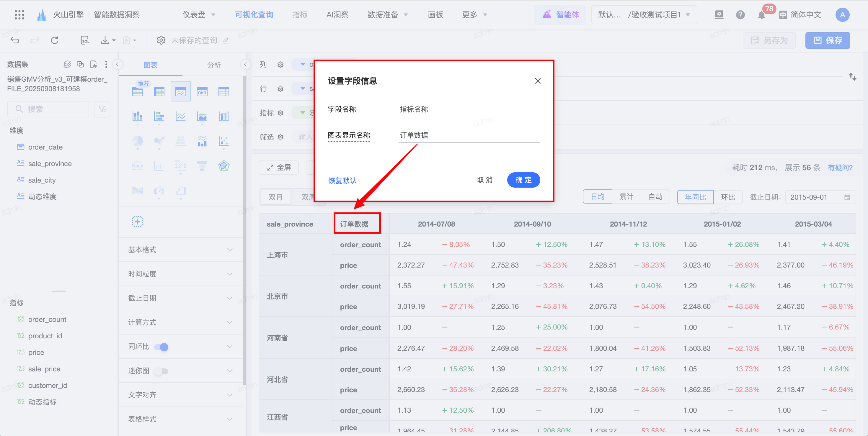
Task: Select the OKR chart type icon
Action: point(202,91)
